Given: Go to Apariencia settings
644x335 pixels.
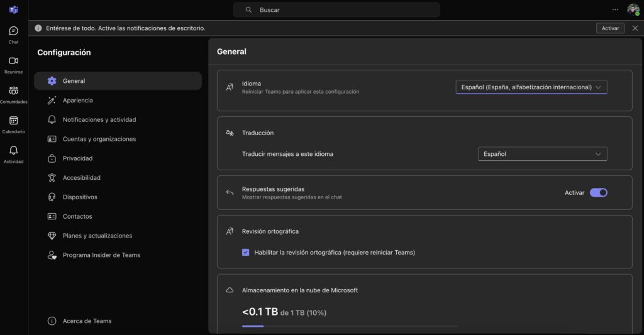Looking at the screenshot, I should pos(118,100).
